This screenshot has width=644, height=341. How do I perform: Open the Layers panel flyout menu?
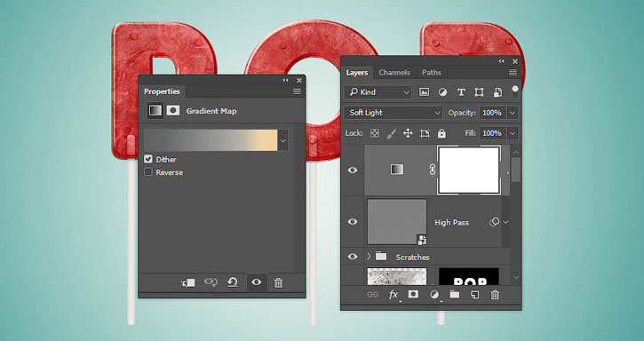point(513,72)
